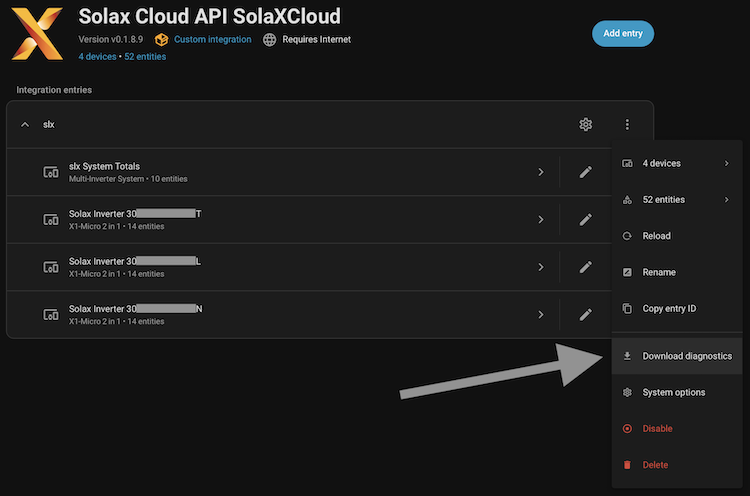Click the slx System Totals row title
The width and height of the screenshot is (750, 496).
[104, 166]
